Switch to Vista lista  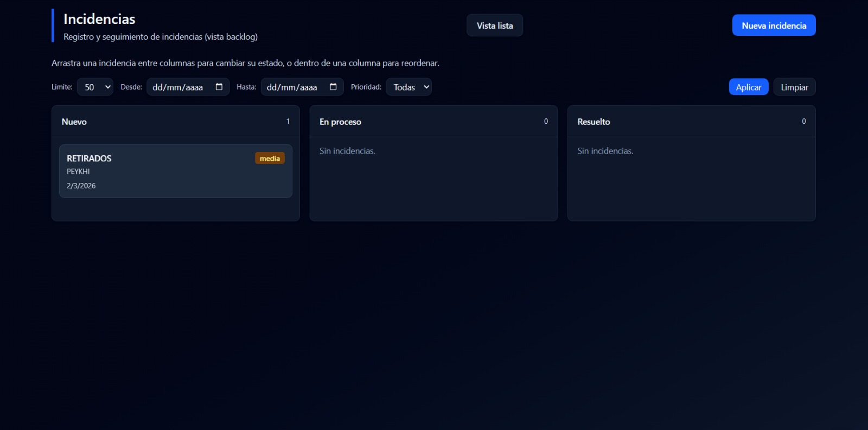(494, 26)
